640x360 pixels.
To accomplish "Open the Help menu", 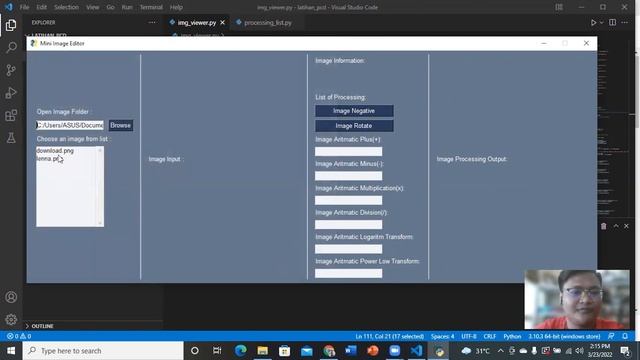I will click(176, 7).
